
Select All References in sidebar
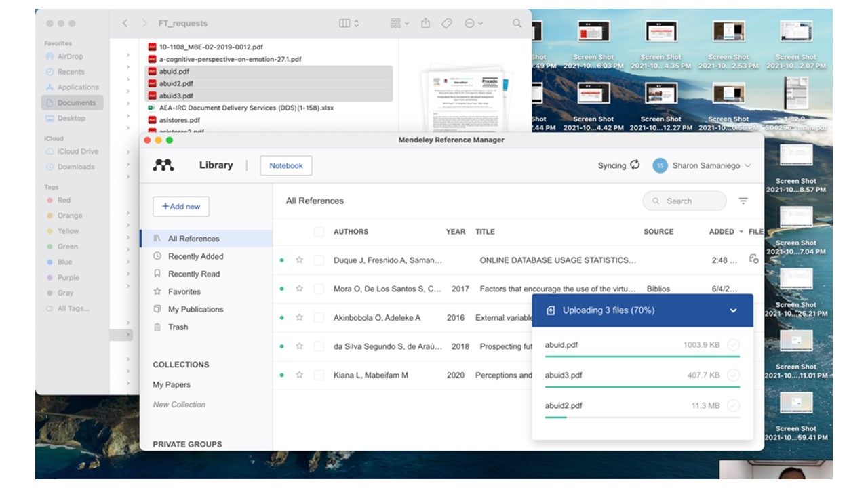[206, 239]
